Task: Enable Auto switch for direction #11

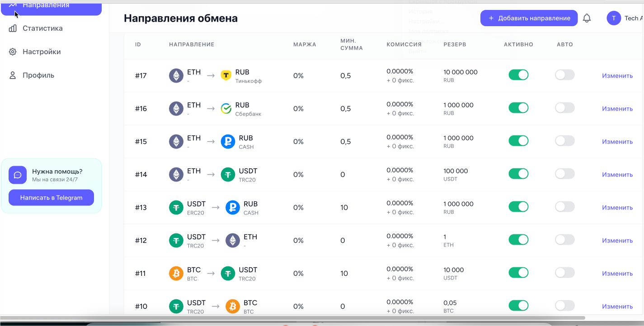Action: (564, 273)
